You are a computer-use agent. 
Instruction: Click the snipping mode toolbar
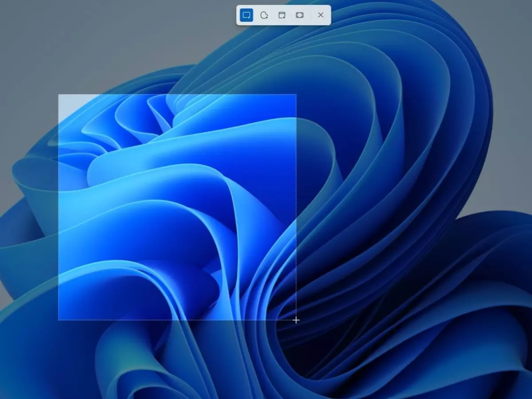click(284, 15)
